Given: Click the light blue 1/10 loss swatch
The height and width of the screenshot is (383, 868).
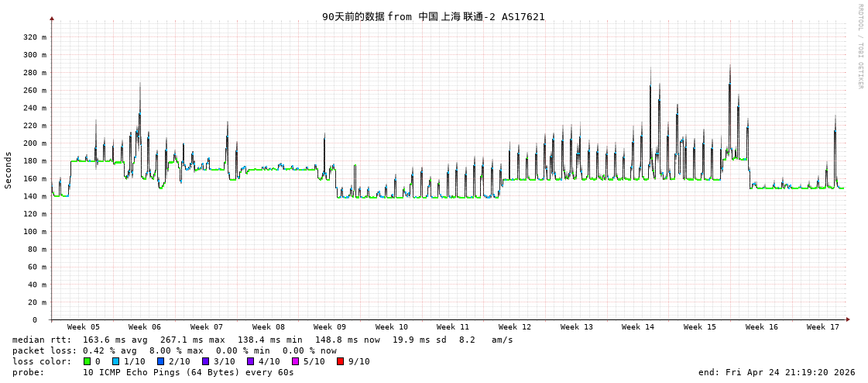Looking at the screenshot, I should [x=115, y=361].
